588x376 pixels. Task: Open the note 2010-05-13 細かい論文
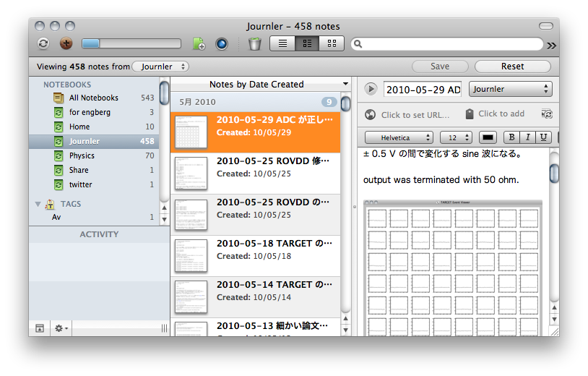click(x=256, y=328)
